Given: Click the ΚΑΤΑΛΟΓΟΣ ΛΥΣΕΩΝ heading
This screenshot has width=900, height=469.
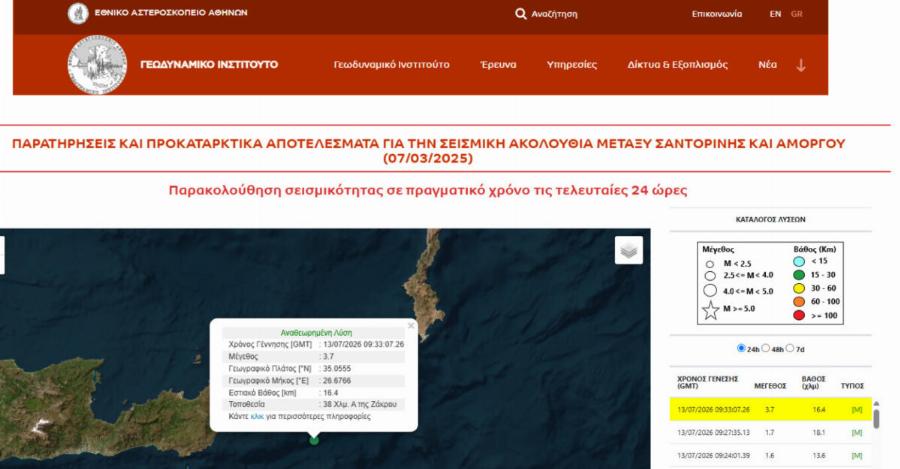Looking at the screenshot, I should (x=770, y=219).
